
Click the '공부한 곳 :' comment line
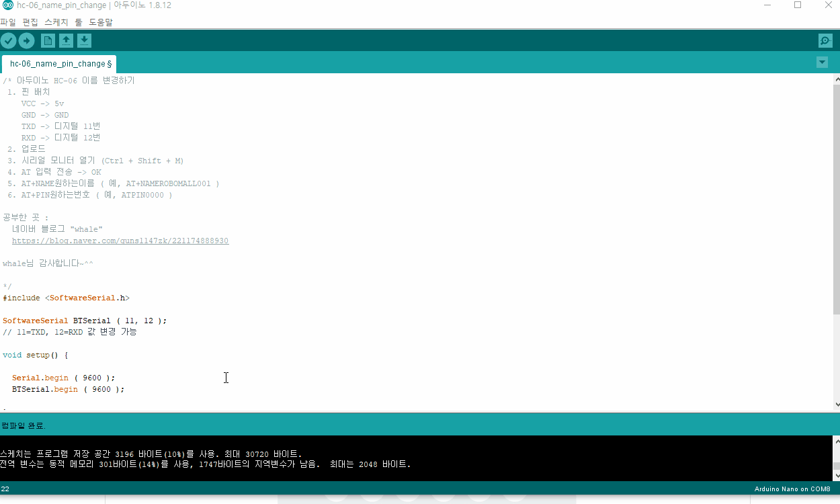26,218
